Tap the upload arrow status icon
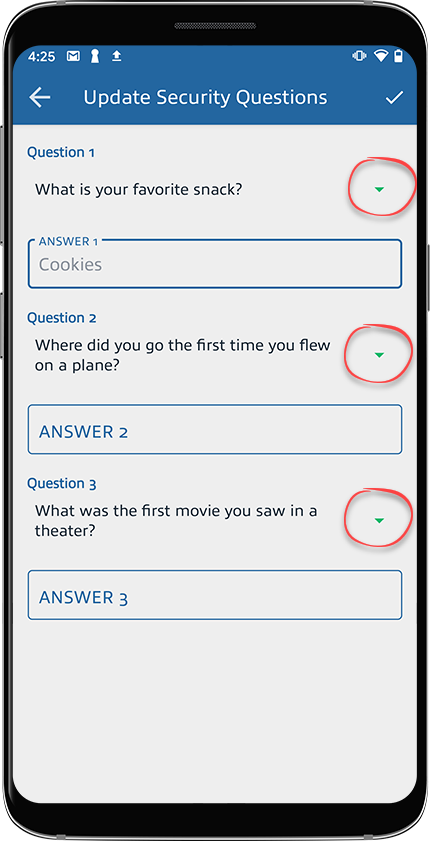 click(x=116, y=56)
